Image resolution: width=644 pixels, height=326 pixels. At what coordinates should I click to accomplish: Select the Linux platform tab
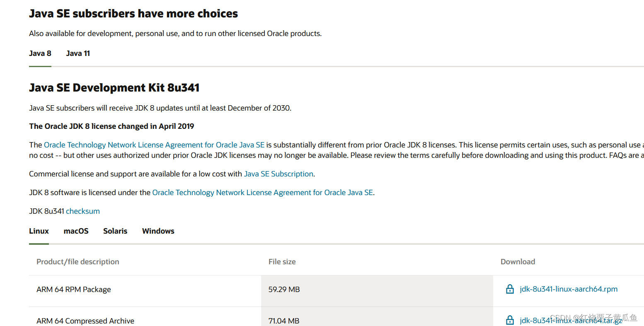tap(39, 231)
